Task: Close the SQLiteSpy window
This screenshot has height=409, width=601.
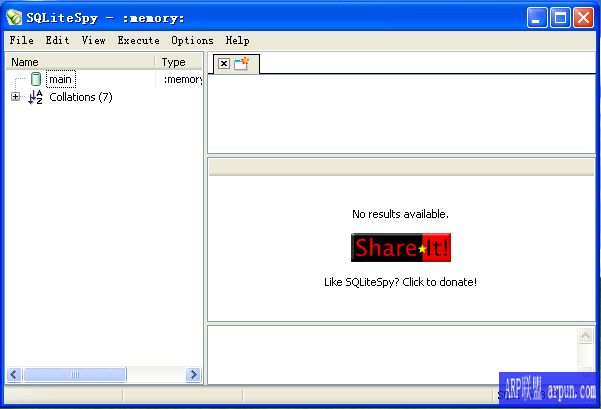Action: click(x=583, y=18)
